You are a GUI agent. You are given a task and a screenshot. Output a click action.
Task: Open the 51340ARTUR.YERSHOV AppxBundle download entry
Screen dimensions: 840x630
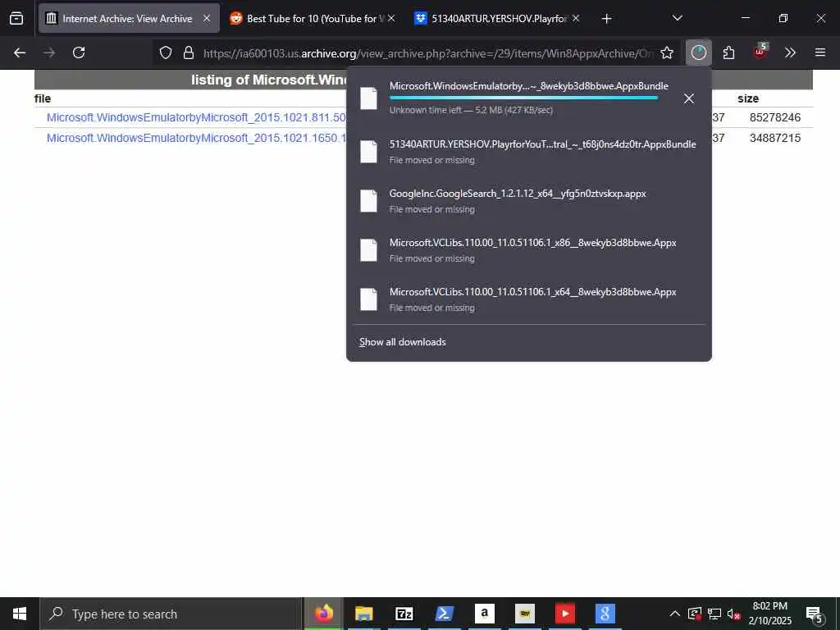point(529,152)
